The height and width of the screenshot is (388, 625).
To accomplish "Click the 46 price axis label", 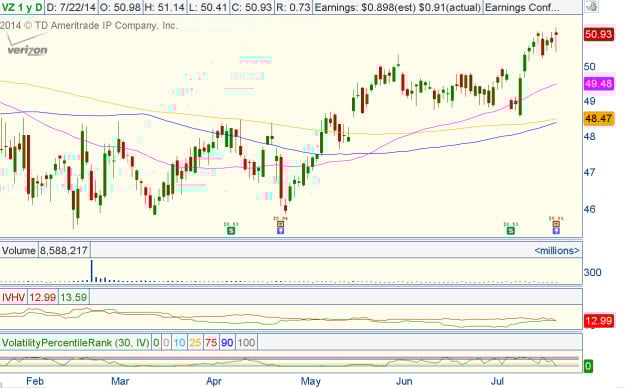I will pos(590,209).
